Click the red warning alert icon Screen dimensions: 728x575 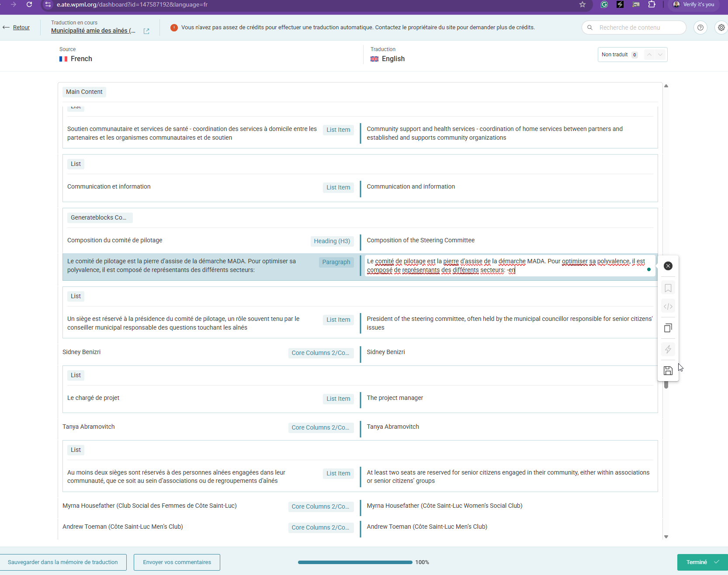[174, 28]
